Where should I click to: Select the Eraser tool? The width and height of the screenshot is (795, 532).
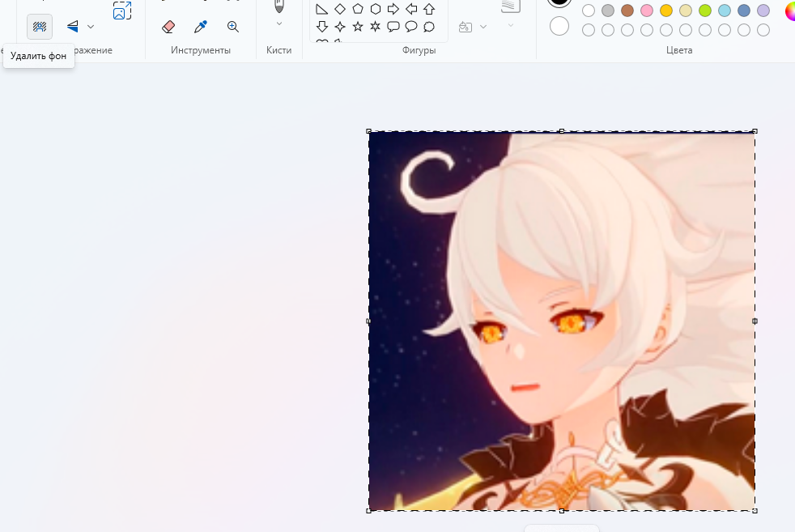[168, 27]
